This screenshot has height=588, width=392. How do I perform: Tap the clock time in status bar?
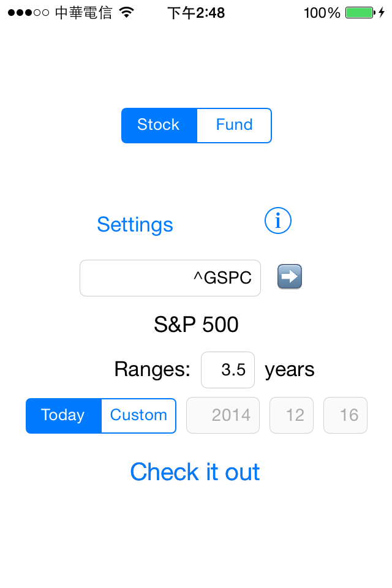tap(196, 13)
